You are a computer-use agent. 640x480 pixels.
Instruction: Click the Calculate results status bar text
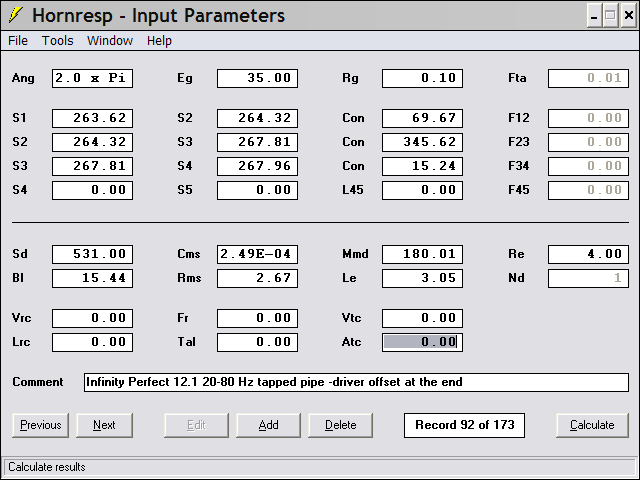tap(47, 467)
